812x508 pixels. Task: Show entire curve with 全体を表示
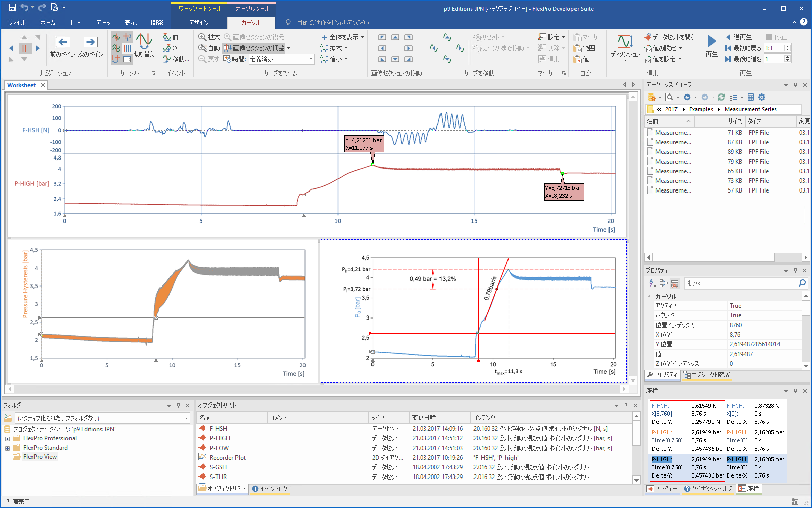click(x=340, y=37)
